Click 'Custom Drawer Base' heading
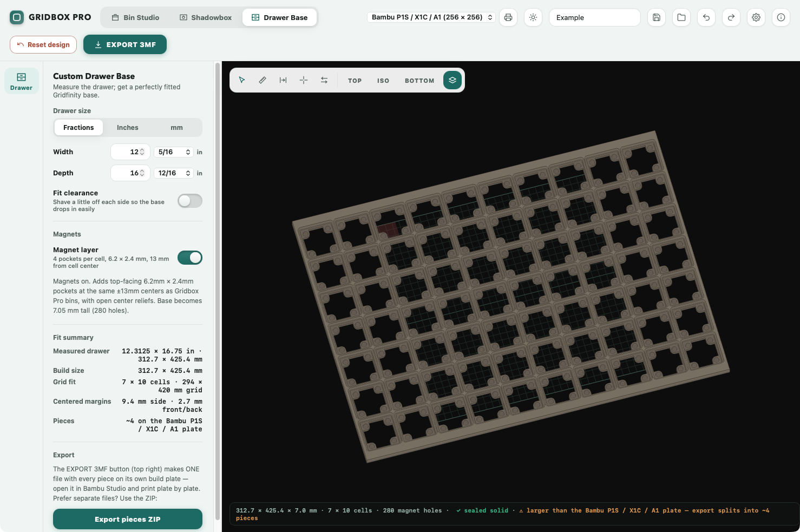This screenshot has height=532, width=800. (94, 76)
